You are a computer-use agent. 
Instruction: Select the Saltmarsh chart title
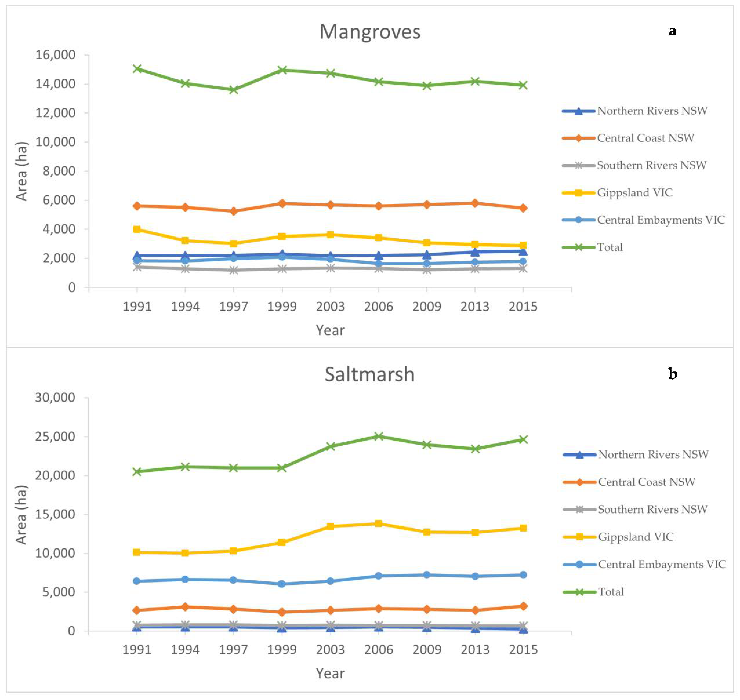[370, 374]
